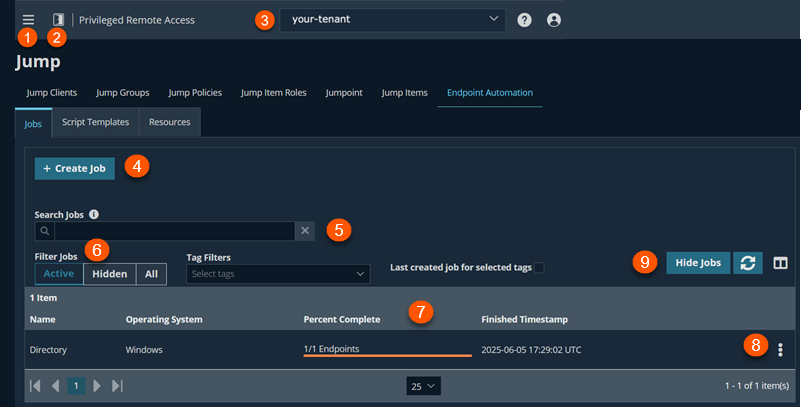
Task: Click the magnifier search icon
Action: (x=44, y=231)
